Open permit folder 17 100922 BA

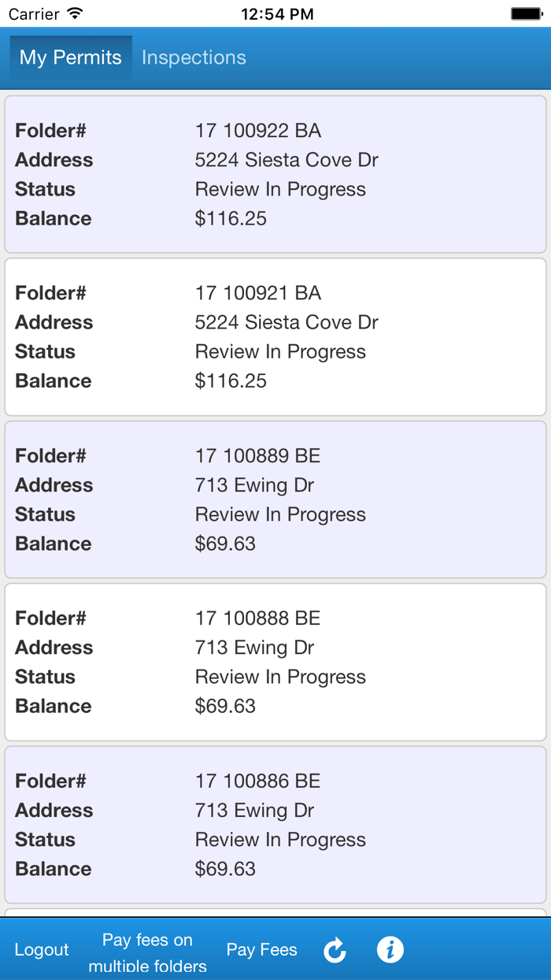275,173
